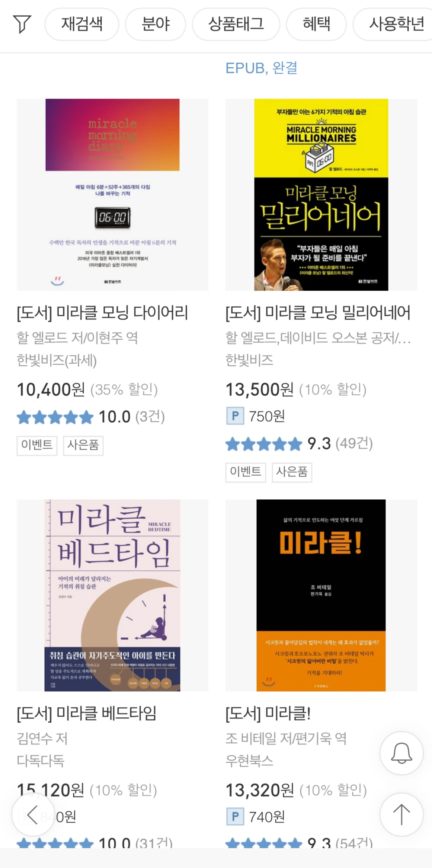Tap the scroll-to-top arrow button

point(401,814)
